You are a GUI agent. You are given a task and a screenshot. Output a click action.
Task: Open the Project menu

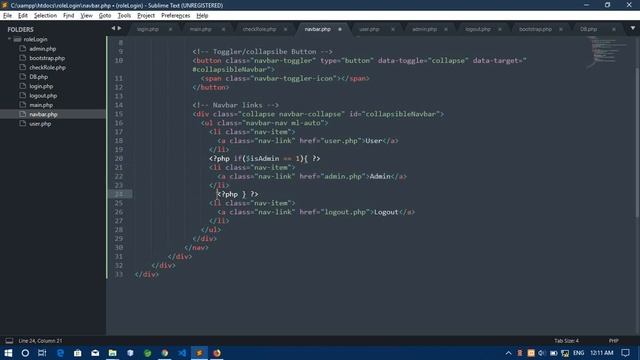tap(146, 16)
